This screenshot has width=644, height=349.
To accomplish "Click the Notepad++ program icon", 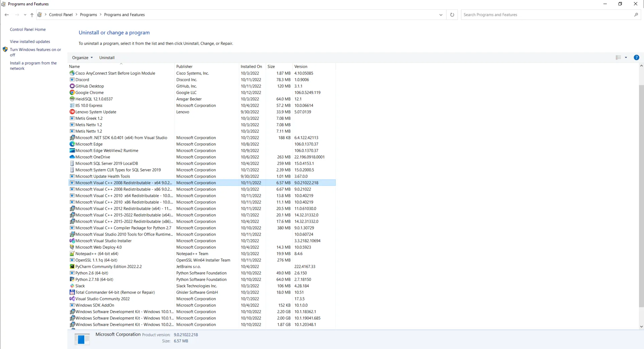I will pyautogui.click(x=72, y=254).
